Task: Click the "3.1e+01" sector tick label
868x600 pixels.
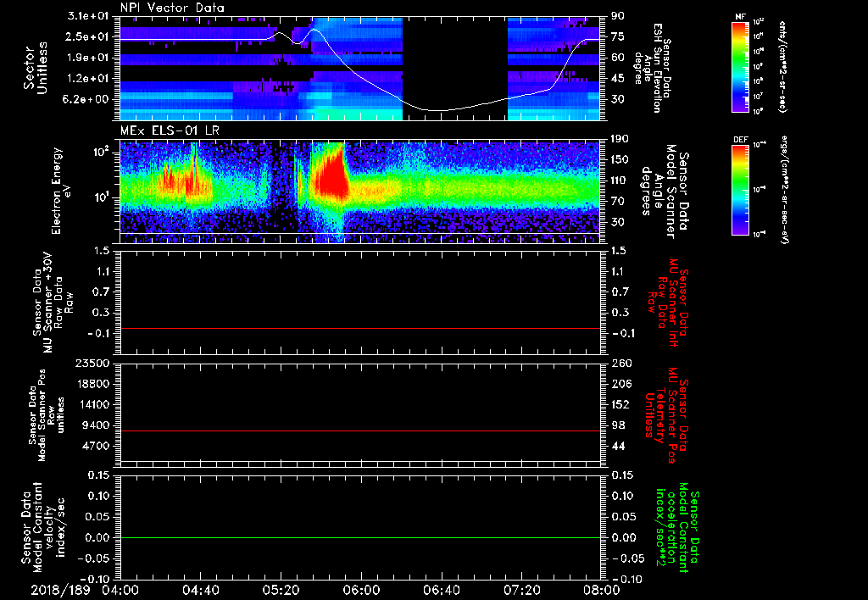Action: [88, 16]
